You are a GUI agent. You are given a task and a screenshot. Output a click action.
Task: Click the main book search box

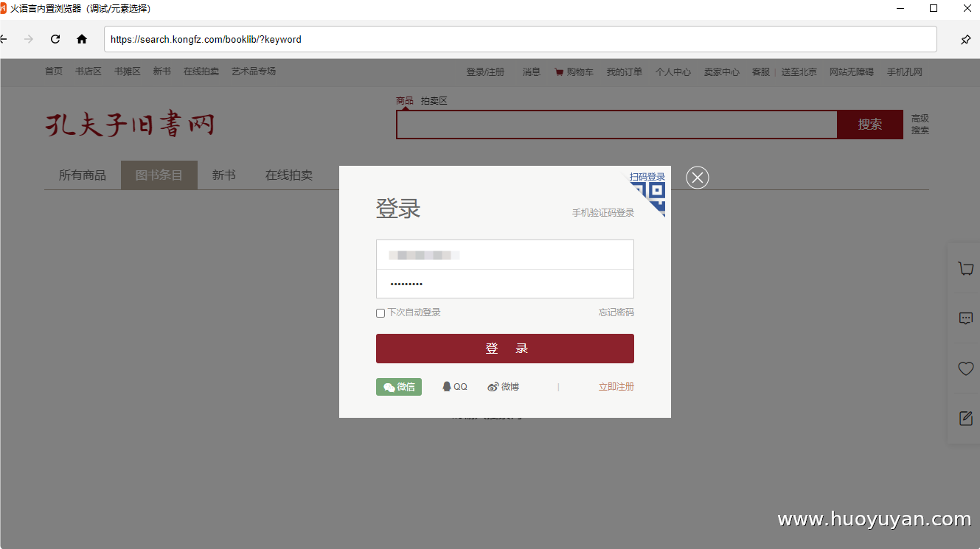pos(617,125)
